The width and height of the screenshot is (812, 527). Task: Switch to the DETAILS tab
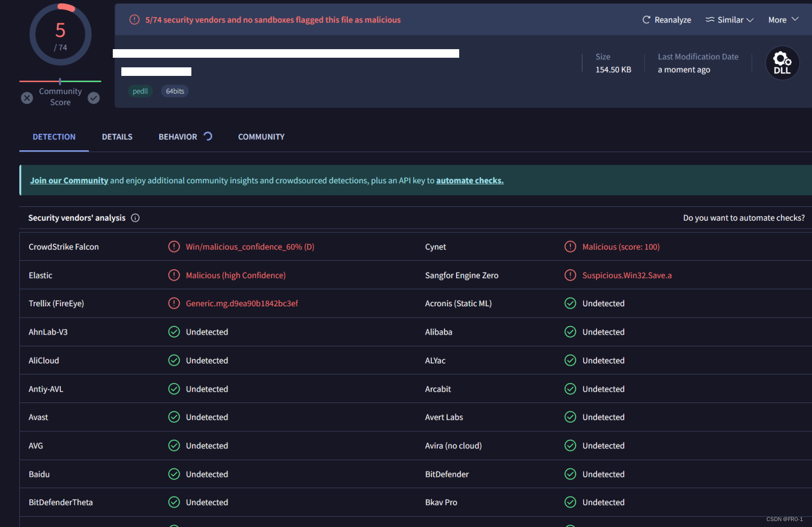tap(117, 137)
